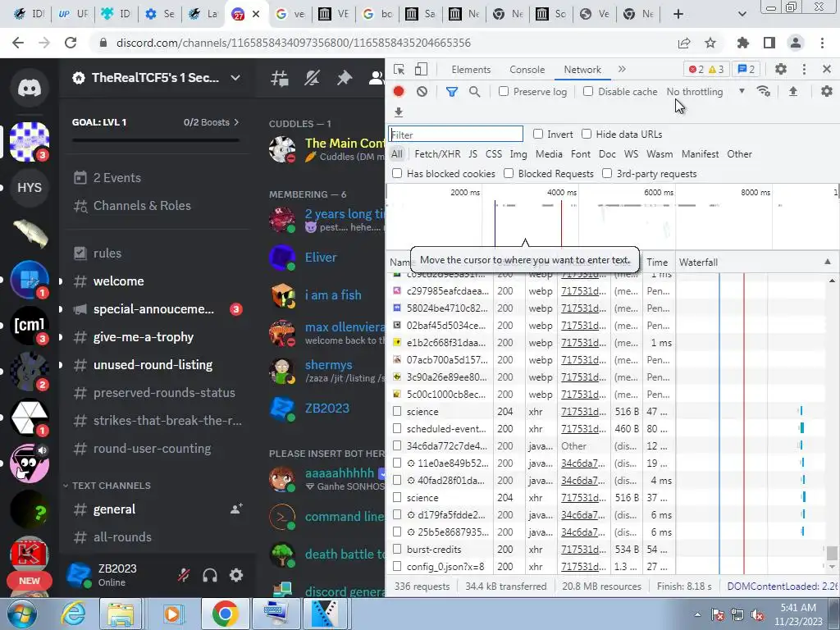
Task: Select the inspect element tool in DevTools
Action: tap(399, 70)
